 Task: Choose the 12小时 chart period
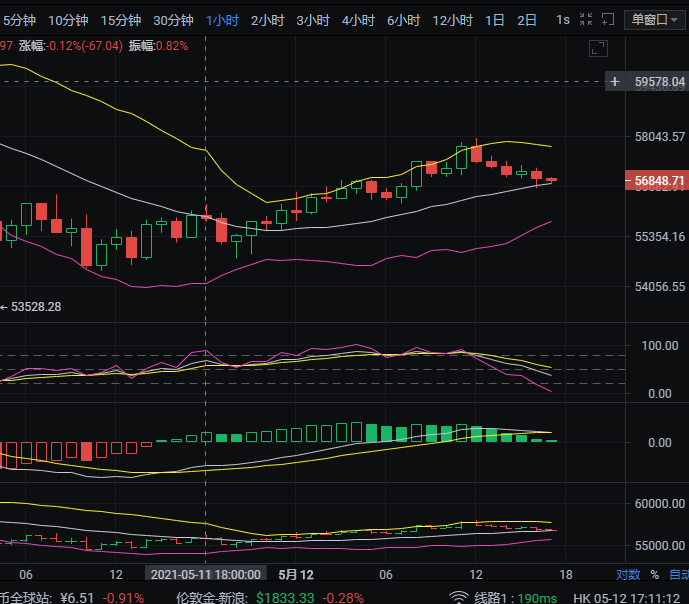(452, 20)
